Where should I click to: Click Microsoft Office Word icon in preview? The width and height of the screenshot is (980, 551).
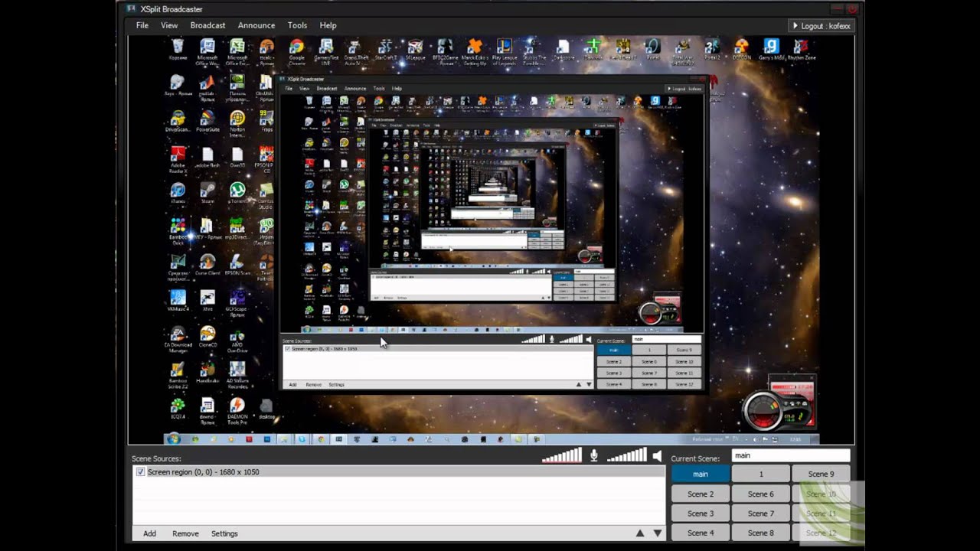tap(207, 53)
